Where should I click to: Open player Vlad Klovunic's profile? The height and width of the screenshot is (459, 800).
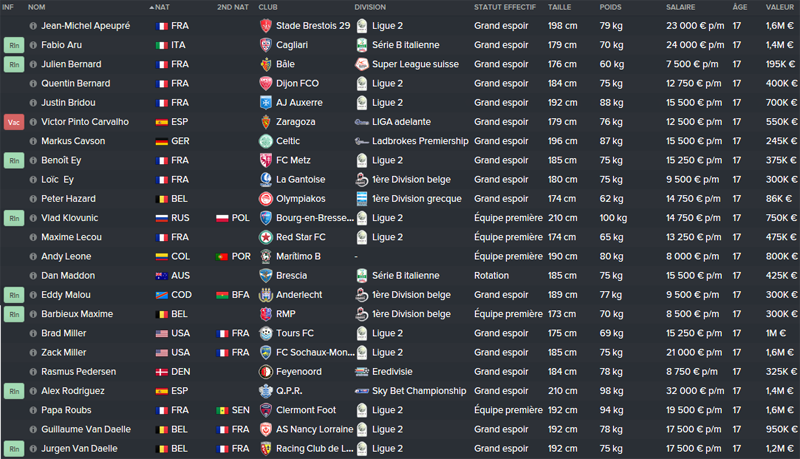pyautogui.click(x=70, y=218)
